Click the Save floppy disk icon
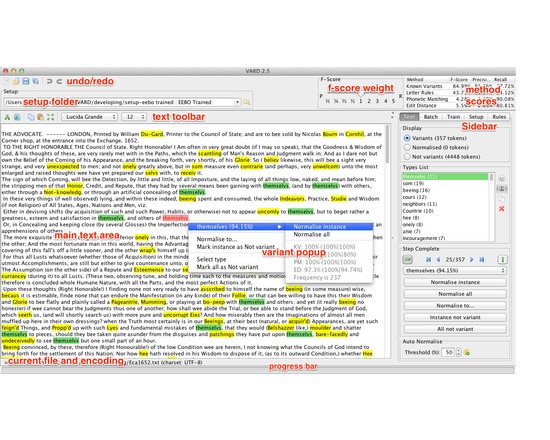Image resolution: width=550 pixels, height=440 pixels. (26, 81)
